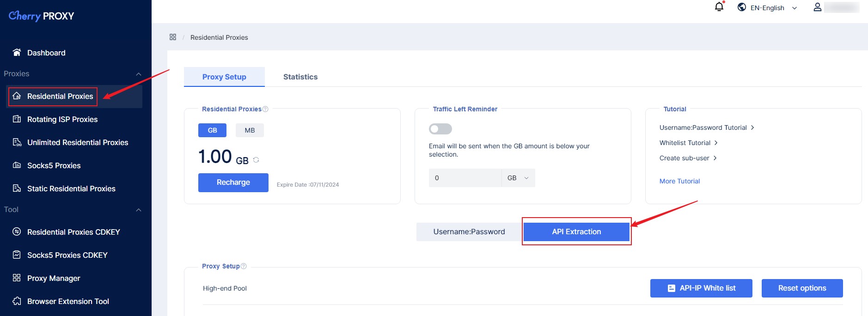Click the API-IP White list button
This screenshot has height=316, width=868.
(701, 288)
